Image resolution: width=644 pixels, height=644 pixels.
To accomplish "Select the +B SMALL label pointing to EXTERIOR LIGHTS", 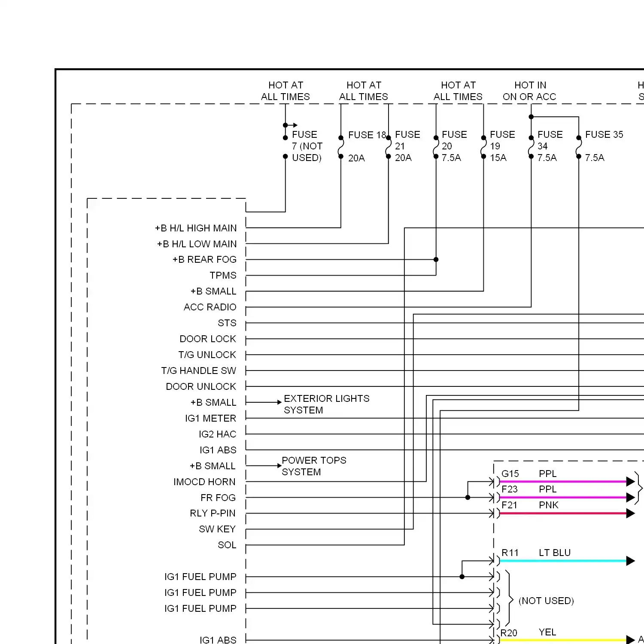I will pos(213,402).
